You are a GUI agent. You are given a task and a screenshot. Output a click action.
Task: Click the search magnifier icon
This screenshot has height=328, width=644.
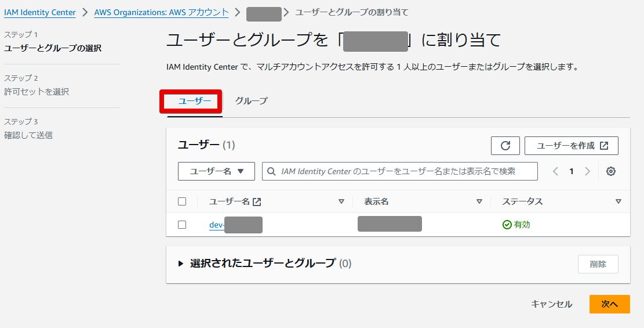(271, 171)
